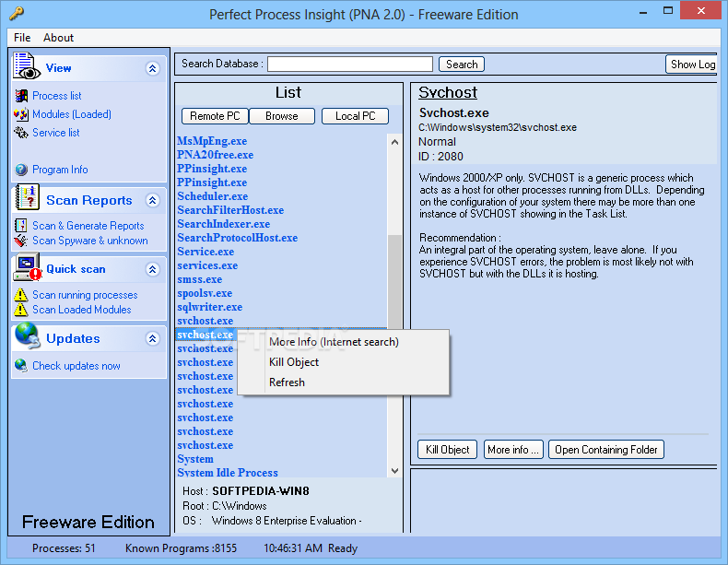Click the Browse button
The height and width of the screenshot is (565, 728).
(x=282, y=116)
